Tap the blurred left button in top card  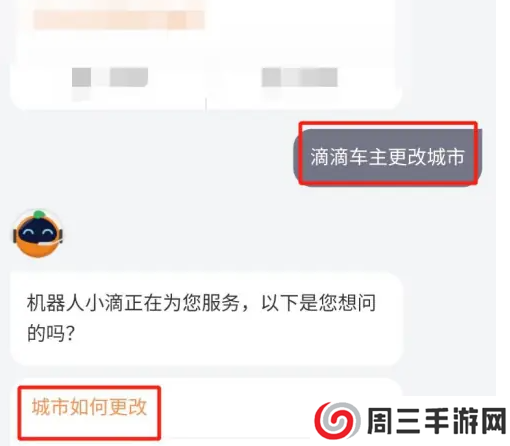tap(110, 77)
